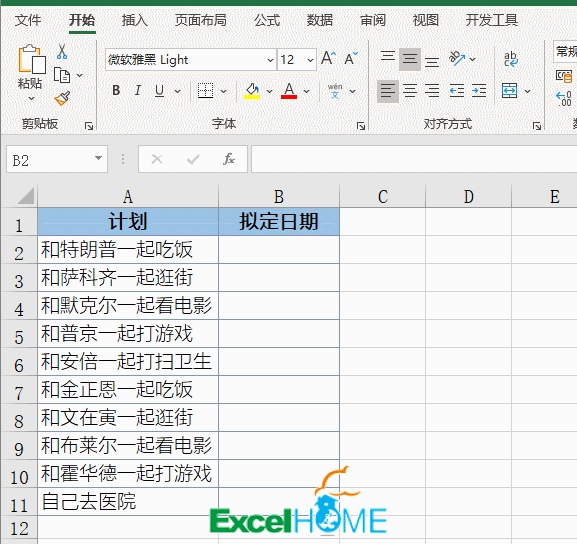Click the phonetic guide wén icon

(335, 91)
